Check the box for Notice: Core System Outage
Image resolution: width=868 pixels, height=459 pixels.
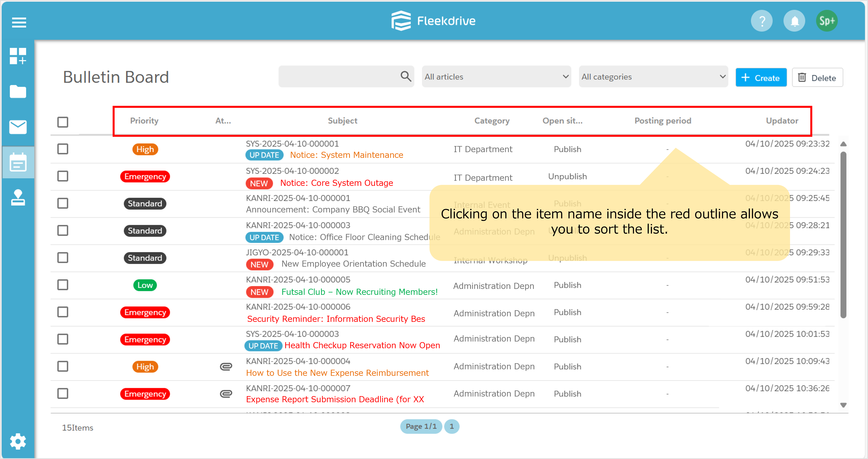[63, 176]
